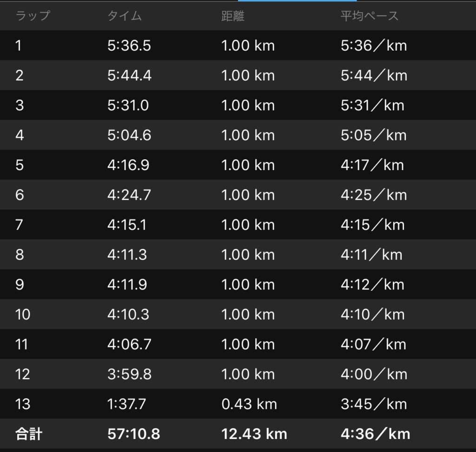Image resolution: width=476 pixels, height=452 pixels.
Task: Click lap 10 time 4:10.3
Action: point(128,314)
